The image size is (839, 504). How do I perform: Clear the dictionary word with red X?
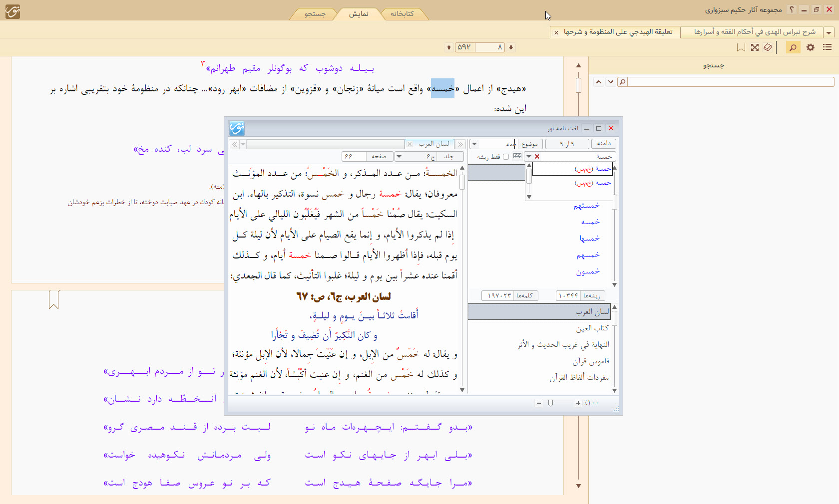[537, 157]
